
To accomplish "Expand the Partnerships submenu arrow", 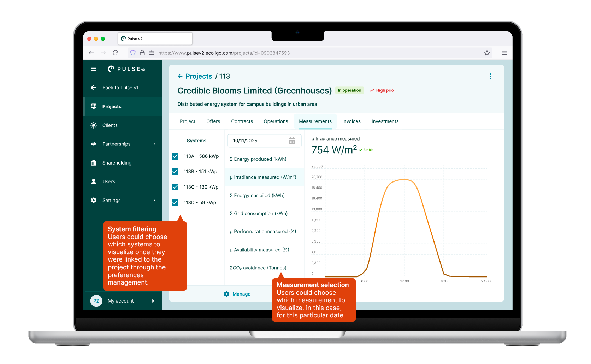I will point(154,144).
